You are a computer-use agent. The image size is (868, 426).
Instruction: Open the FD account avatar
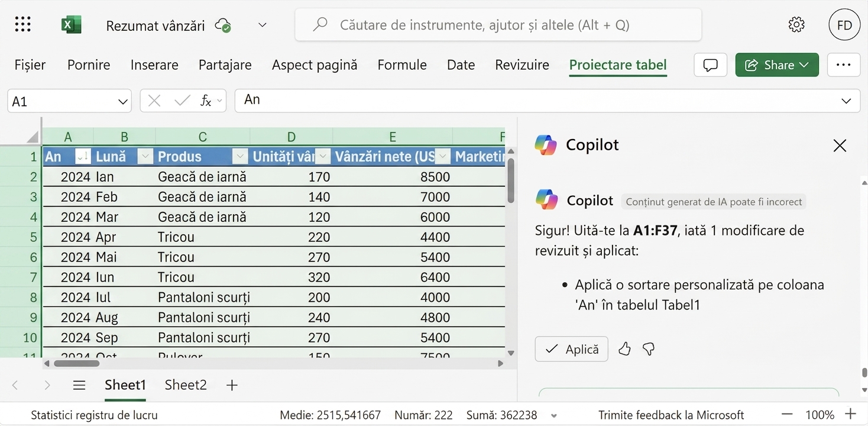coord(844,25)
